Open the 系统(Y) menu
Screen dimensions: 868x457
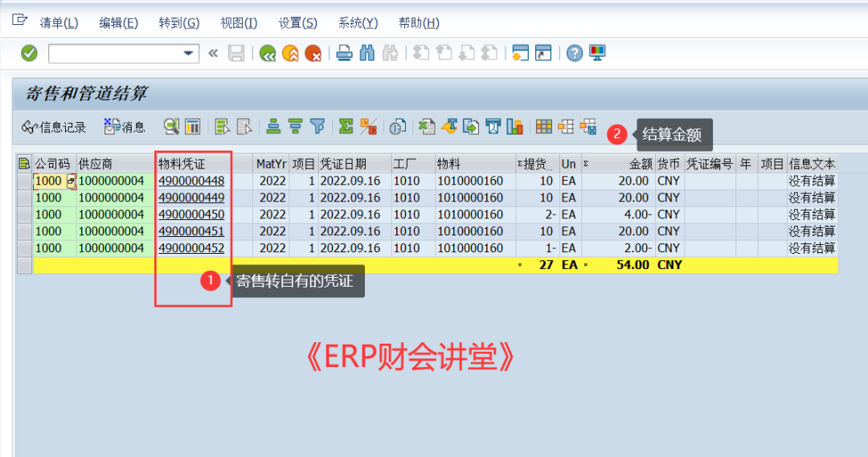(x=358, y=23)
